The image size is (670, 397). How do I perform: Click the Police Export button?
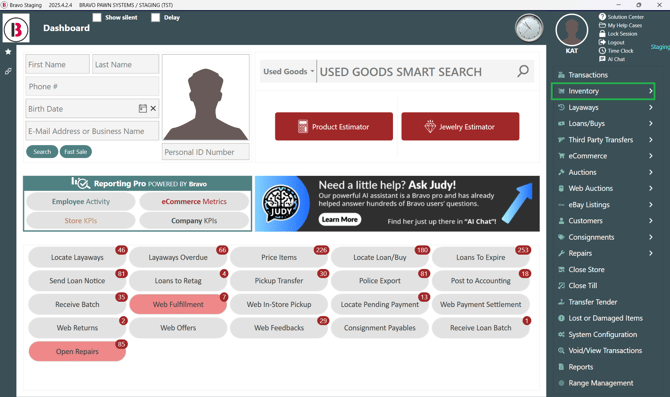pyautogui.click(x=380, y=281)
